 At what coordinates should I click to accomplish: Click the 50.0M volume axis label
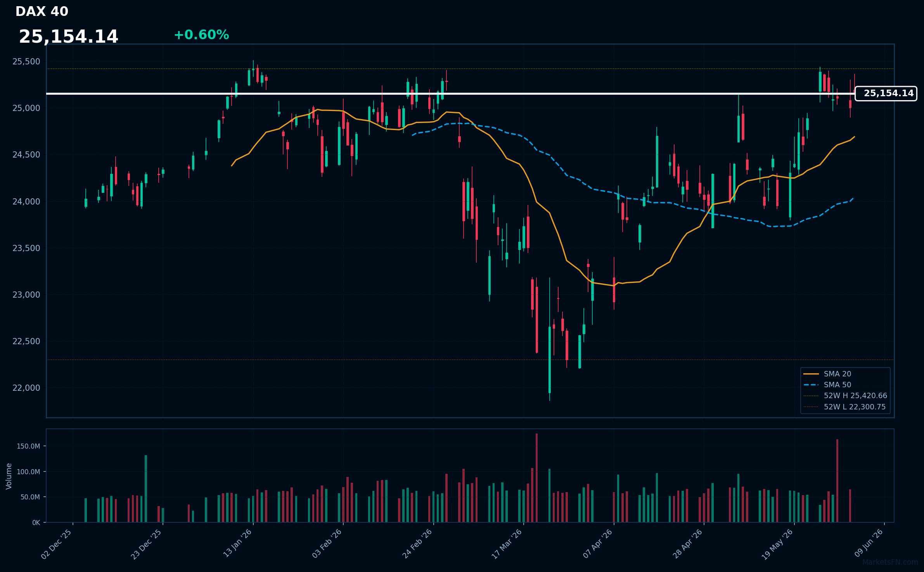[30, 497]
